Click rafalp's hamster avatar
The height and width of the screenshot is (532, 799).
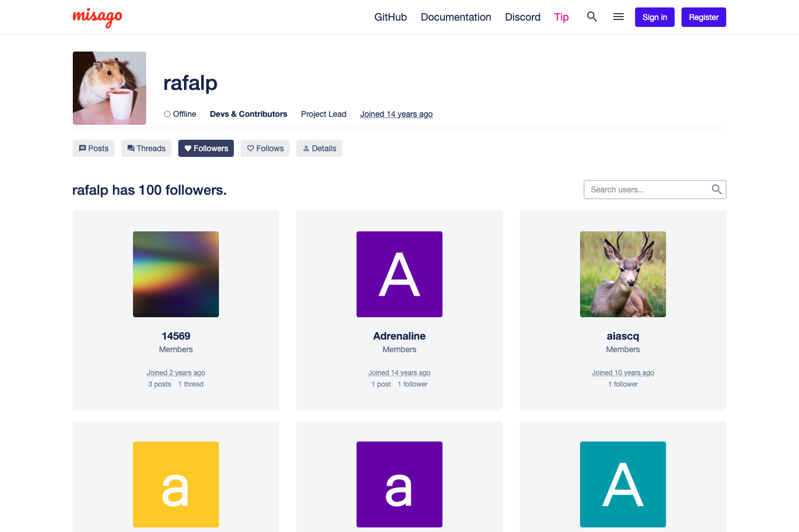109,88
